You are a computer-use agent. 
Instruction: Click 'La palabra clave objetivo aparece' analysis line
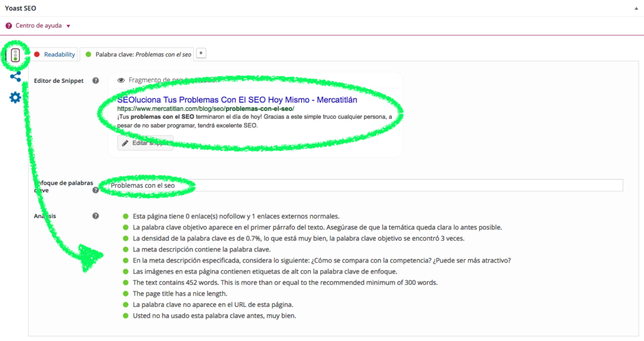click(317, 227)
